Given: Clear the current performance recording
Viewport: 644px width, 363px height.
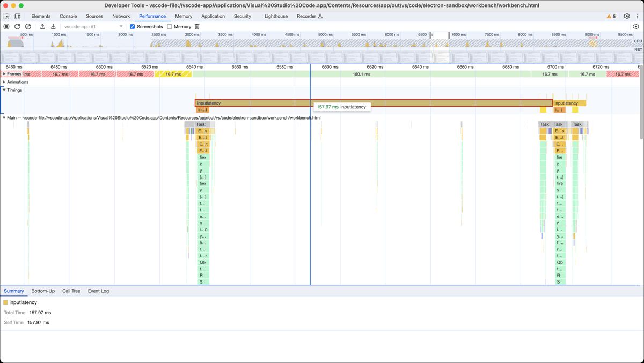Looking at the screenshot, I should [28, 26].
